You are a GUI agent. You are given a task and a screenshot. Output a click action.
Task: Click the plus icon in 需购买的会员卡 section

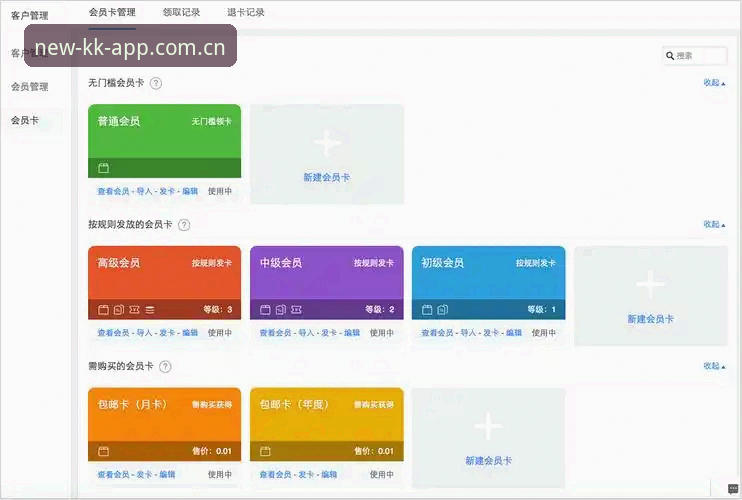pos(488,426)
